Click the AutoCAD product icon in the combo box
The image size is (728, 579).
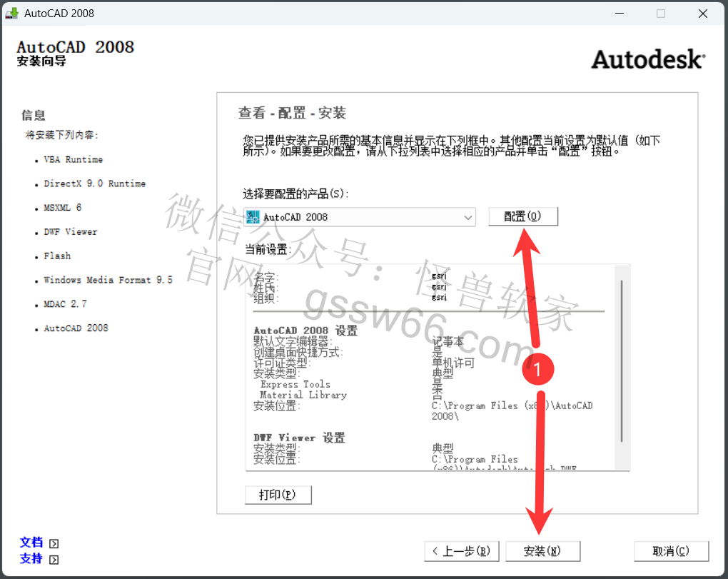click(x=253, y=217)
